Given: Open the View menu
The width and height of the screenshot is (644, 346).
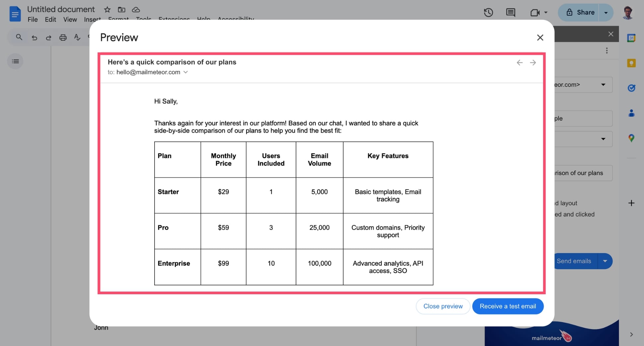Looking at the screenshot, I should coord(70,19).
